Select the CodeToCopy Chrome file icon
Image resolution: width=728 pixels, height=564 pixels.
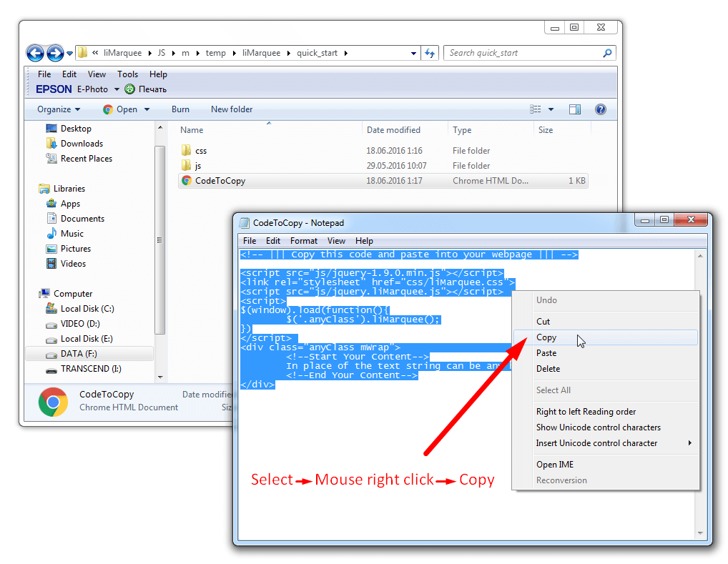(x=187, y=181)
